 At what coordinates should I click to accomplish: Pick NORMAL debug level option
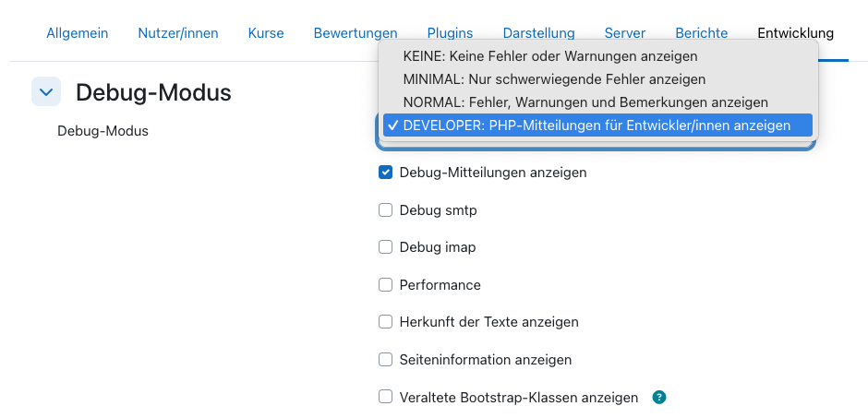tap(585, 102)
